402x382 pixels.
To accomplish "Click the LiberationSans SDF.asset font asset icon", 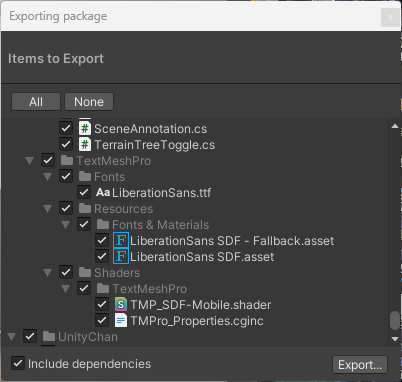I will 121,257.
